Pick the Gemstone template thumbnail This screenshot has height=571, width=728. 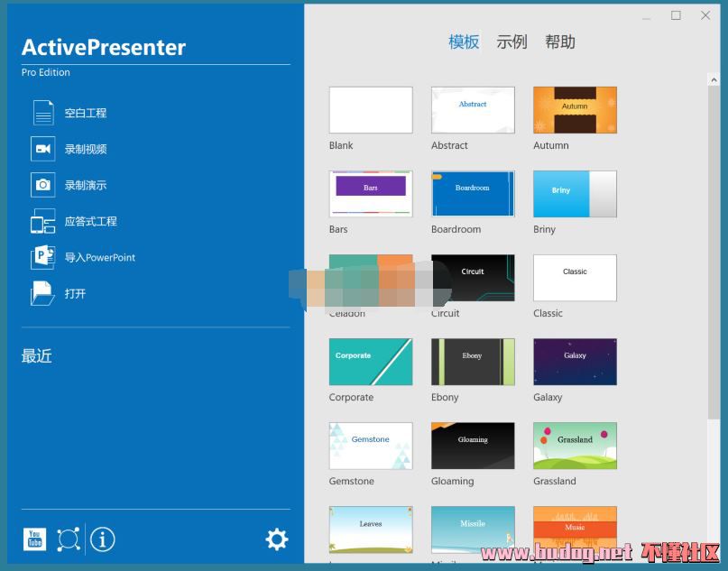371,446
